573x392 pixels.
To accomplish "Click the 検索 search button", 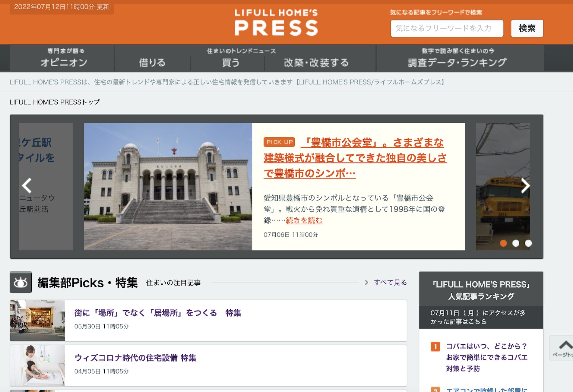I will (527, 28).
